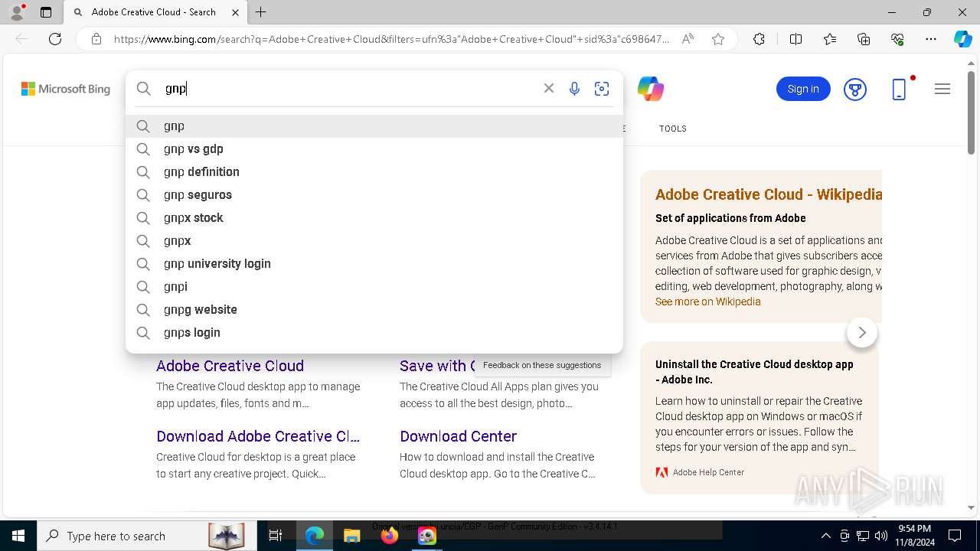Reload the page with refresh button
The image size is (980, 551).
click(55, 39)
